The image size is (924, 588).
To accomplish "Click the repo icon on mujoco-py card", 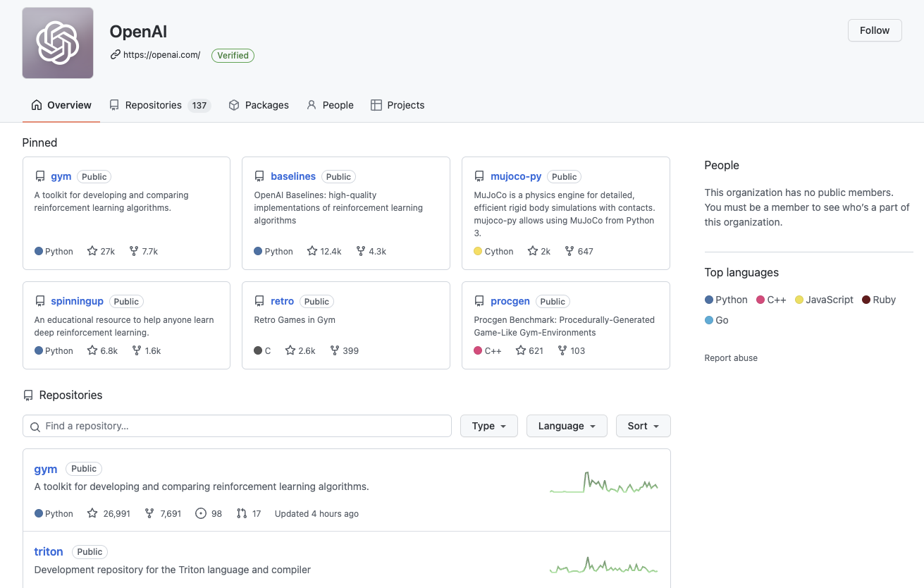I will point(479,176).
